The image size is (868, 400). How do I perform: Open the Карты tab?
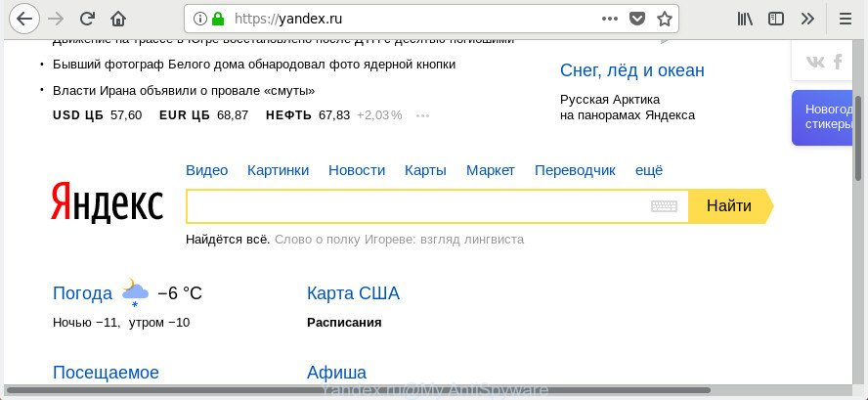point(425,170)
